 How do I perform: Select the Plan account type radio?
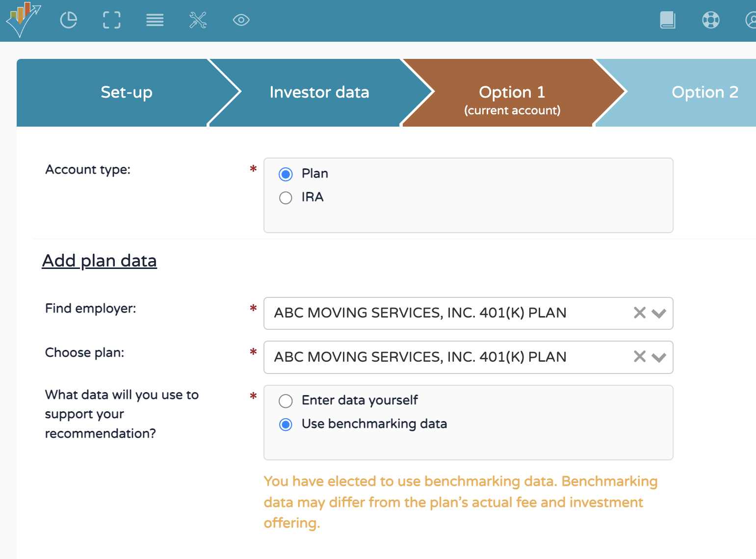click(x=286, y=174)
